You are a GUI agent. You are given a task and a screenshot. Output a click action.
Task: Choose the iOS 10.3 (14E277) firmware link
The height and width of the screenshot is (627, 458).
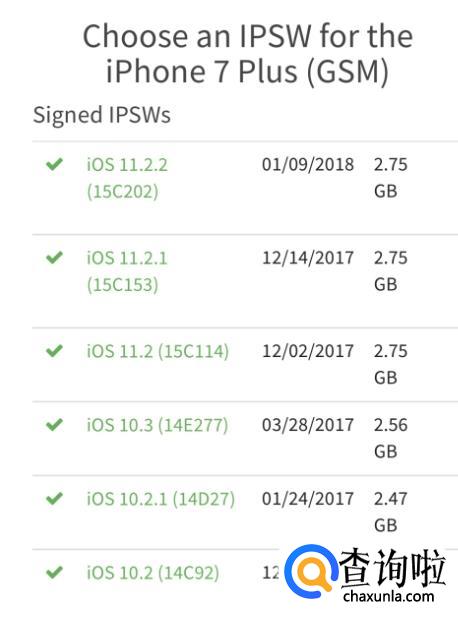click(157, 425)
